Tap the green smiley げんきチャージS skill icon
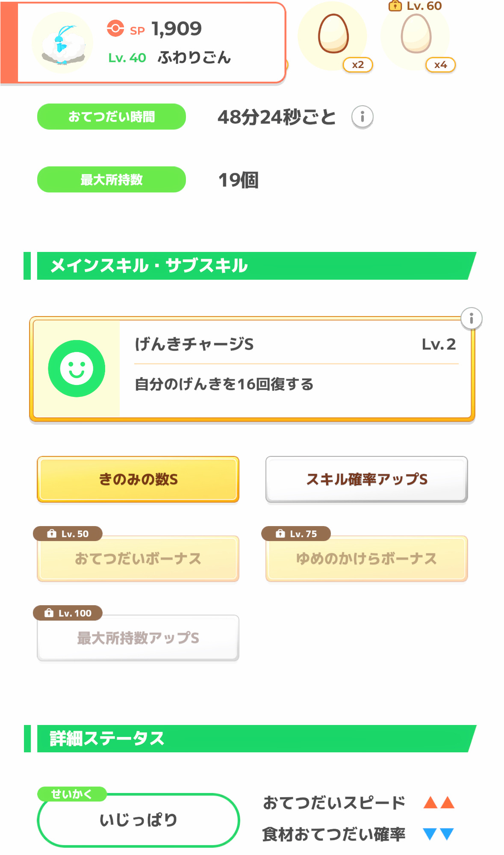The width and height of the screenshot is (504, 855). click(77, 368)
